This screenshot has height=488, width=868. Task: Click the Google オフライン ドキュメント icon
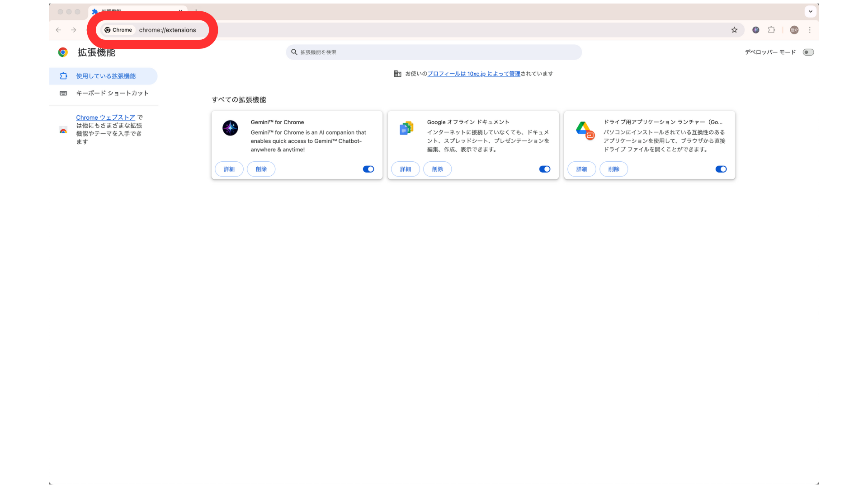tap(406, 128)
